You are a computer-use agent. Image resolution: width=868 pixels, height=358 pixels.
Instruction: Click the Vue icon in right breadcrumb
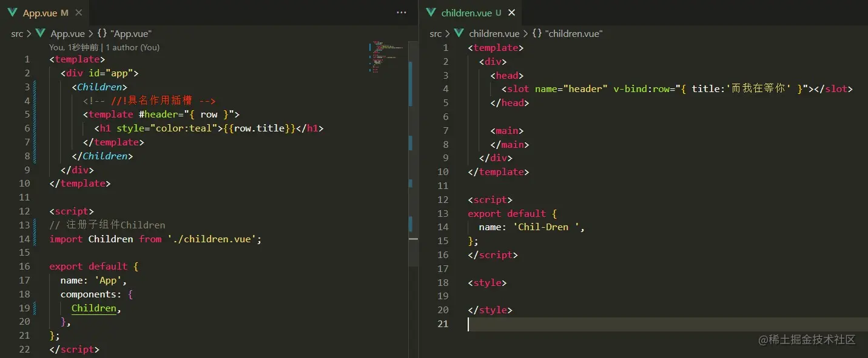tap(459, 34)
